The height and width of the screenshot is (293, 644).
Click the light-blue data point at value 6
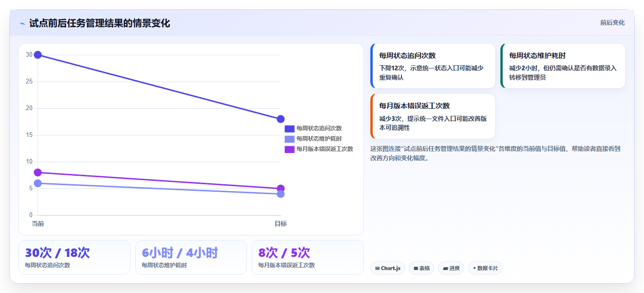coord(38,183)
